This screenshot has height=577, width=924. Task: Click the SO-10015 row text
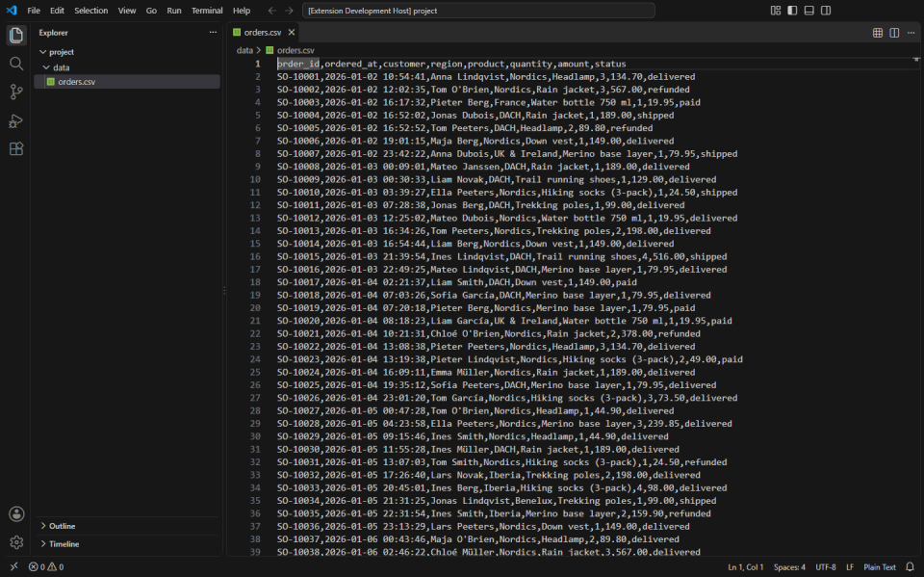point(502,256)
